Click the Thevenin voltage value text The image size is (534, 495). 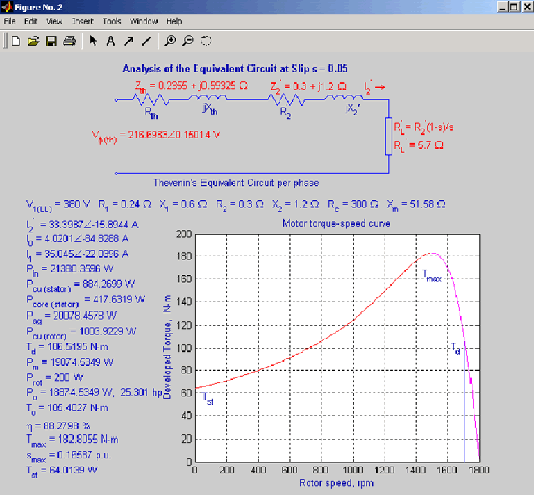(x=156, y=136)
